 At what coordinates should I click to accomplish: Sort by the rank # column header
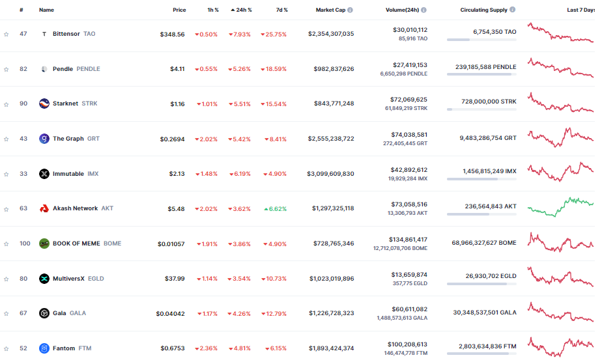tap(21, 10)
